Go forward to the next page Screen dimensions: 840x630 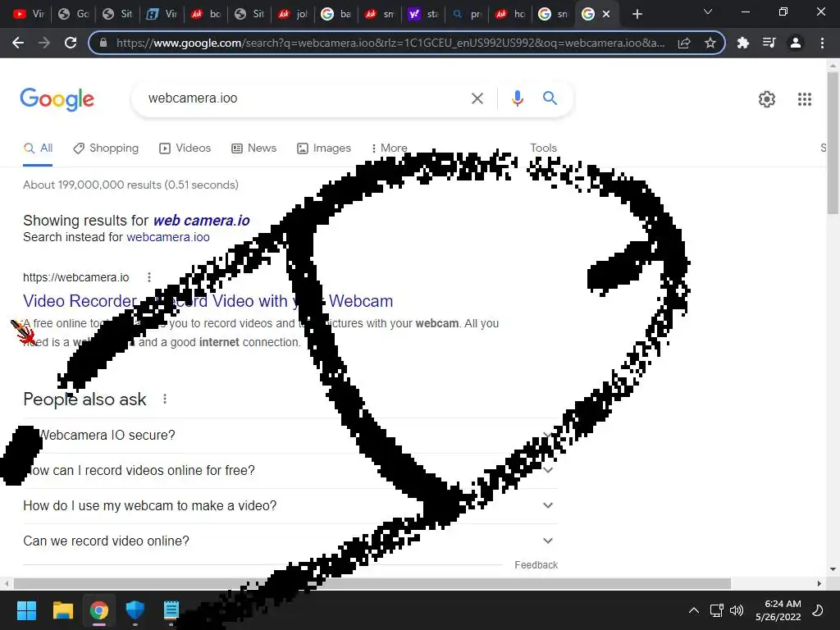[x=44, y=43]
